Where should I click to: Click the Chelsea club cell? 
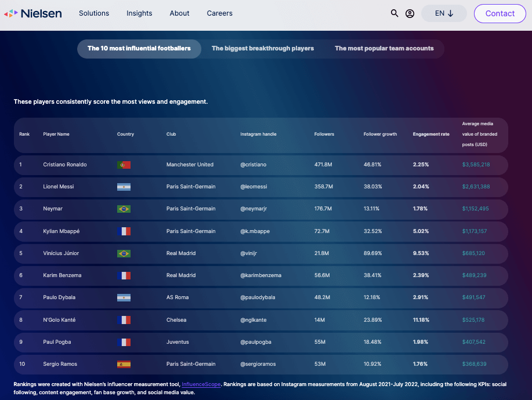coord(176,319)
